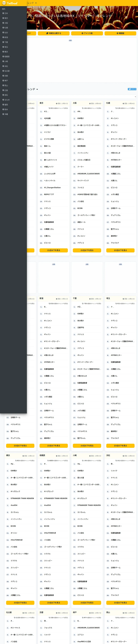Open the トレンド dropdown in the top navbar
The height and width of the screenshot is (644, 138).
click(32, 3)
